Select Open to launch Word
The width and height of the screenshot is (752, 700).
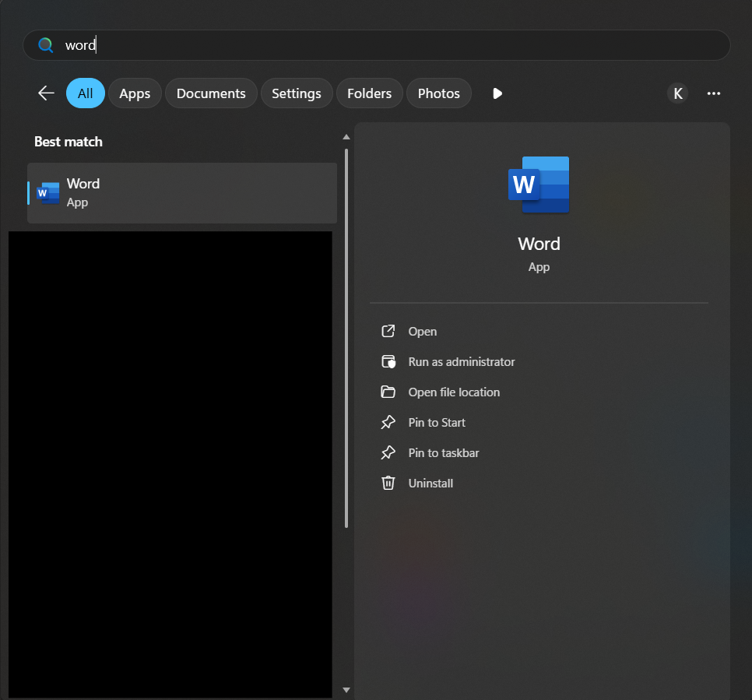click(422, 332)
